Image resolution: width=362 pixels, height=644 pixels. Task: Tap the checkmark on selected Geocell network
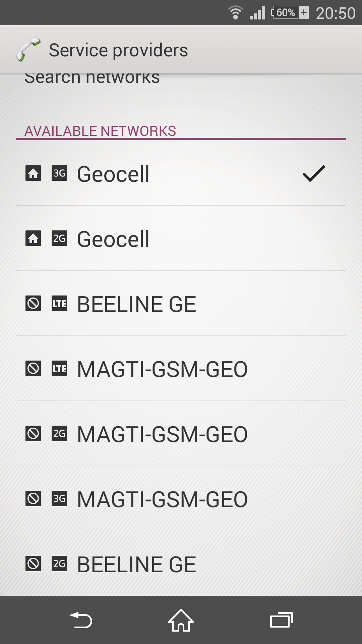[314, 173]
